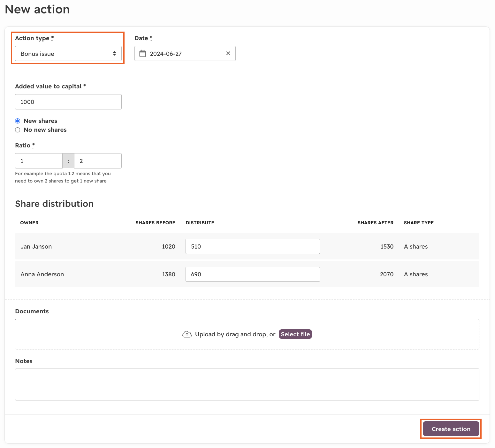Image resolution: width=495 pixels, height=448 pixels.
Task: Click shares after value 2070
Action: [x=387, y=274]
